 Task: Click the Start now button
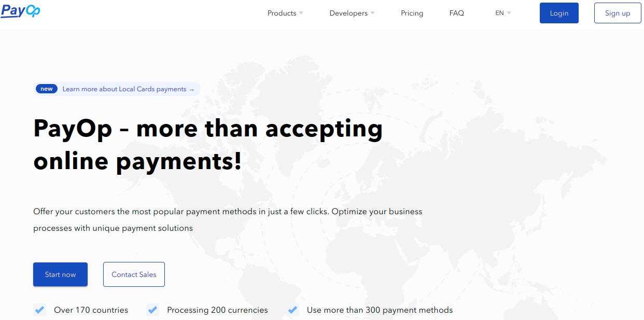(x=60, y=274)
